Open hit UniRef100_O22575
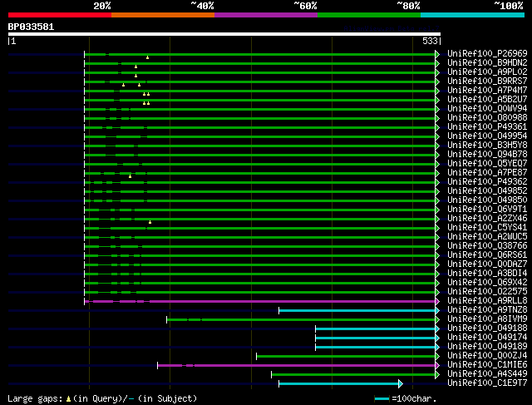The height and width of the screenshot is (405, 532). (x=487, y=292)
